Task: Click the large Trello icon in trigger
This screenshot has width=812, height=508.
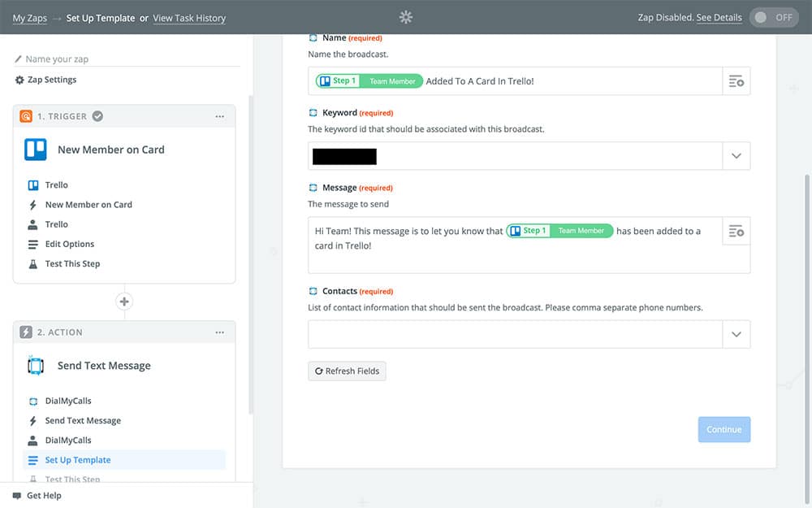Action: coord(36,150)
